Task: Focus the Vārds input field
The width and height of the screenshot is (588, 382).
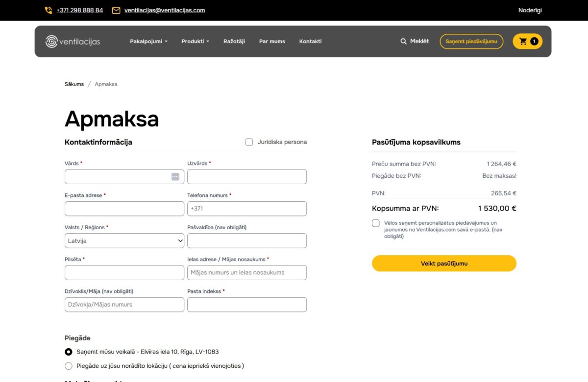Action: tap(124, 177)
